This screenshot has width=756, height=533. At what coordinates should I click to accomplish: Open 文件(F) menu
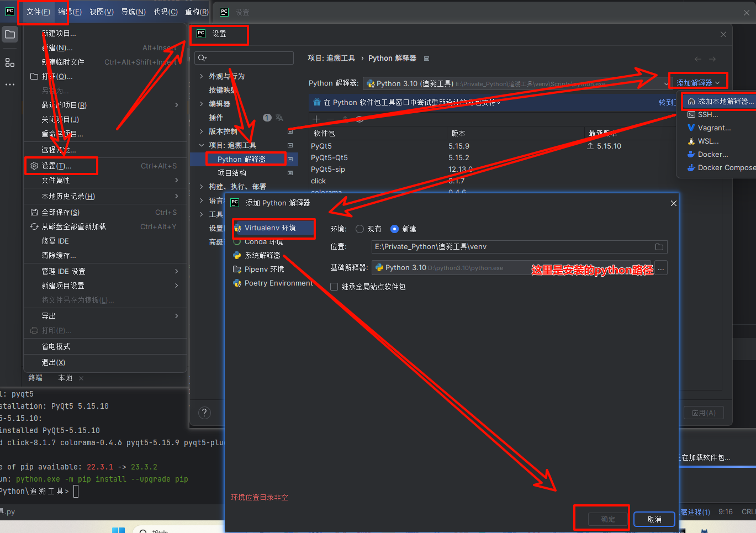(x=38, y=12)
